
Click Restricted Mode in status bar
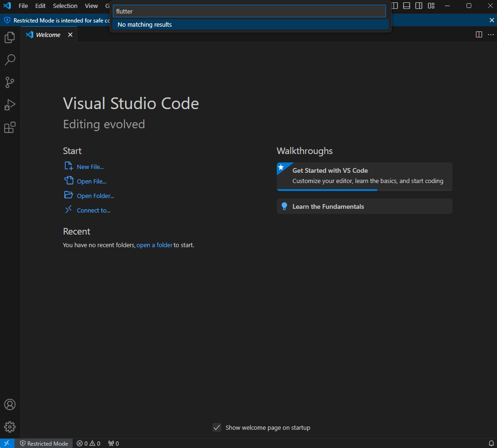click(44, 443)
